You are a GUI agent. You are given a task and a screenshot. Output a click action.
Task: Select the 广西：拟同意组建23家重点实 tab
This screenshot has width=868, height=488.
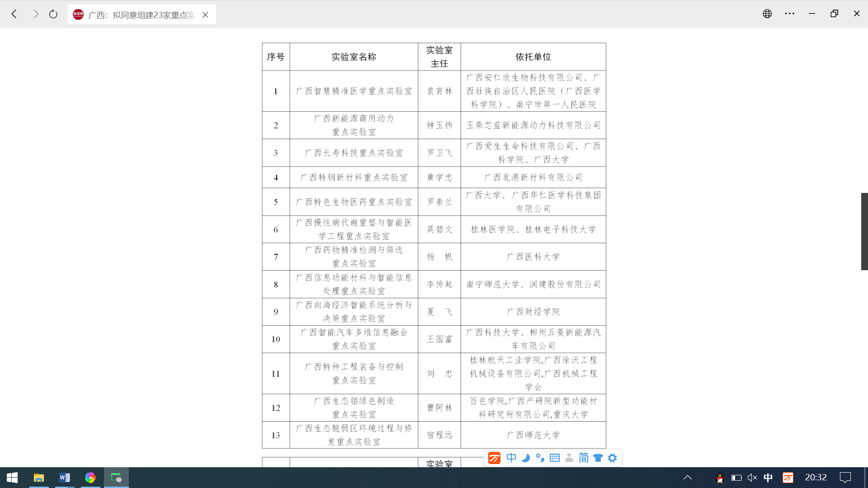coord(142,14)
